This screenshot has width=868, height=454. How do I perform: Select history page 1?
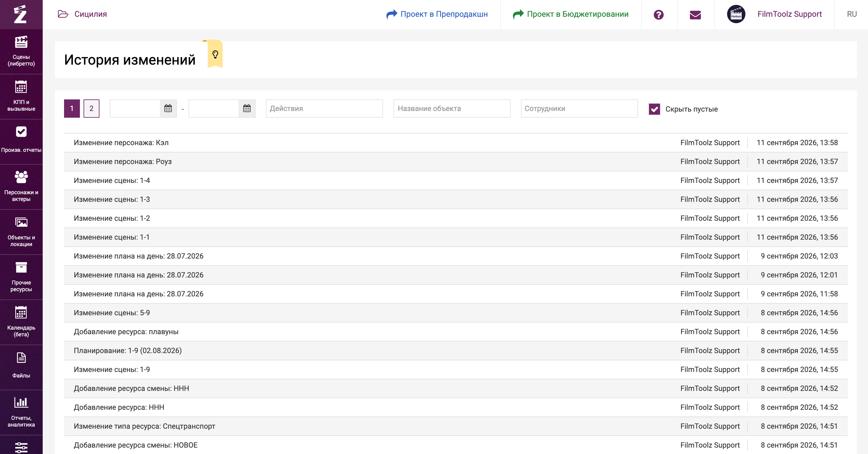[72, 109]
